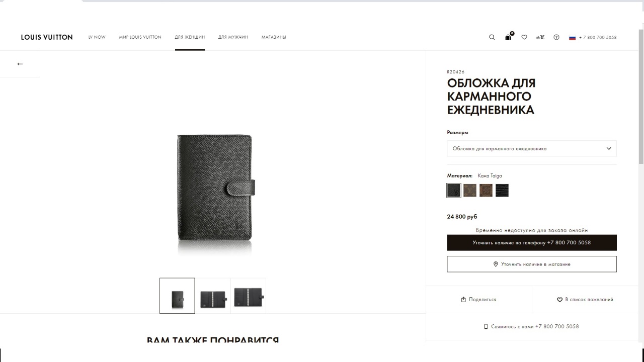This screenshot has width=644, height=362.
Task: Go back using the left arrow
Action: [x=20, y=64]
